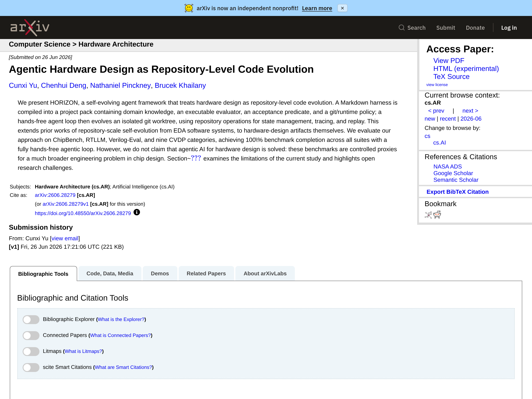Viewport: 532px width, 399px height.
Task: Click the submission date text
Action: pos(40,57)
